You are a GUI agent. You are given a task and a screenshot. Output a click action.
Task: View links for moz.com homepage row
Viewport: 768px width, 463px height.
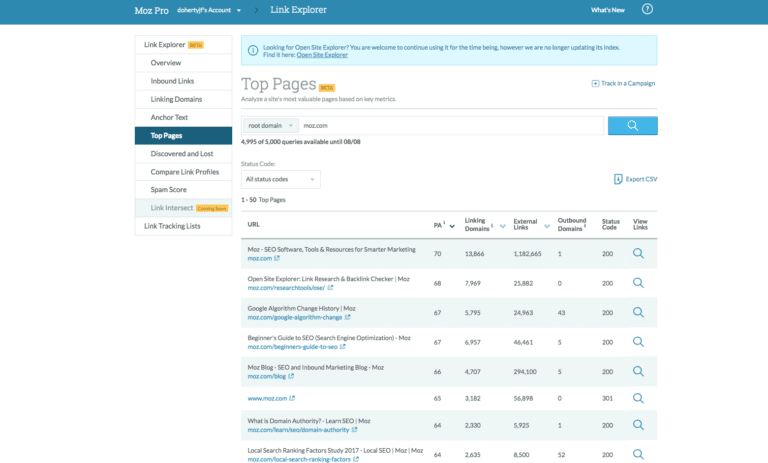pos(638,253)
